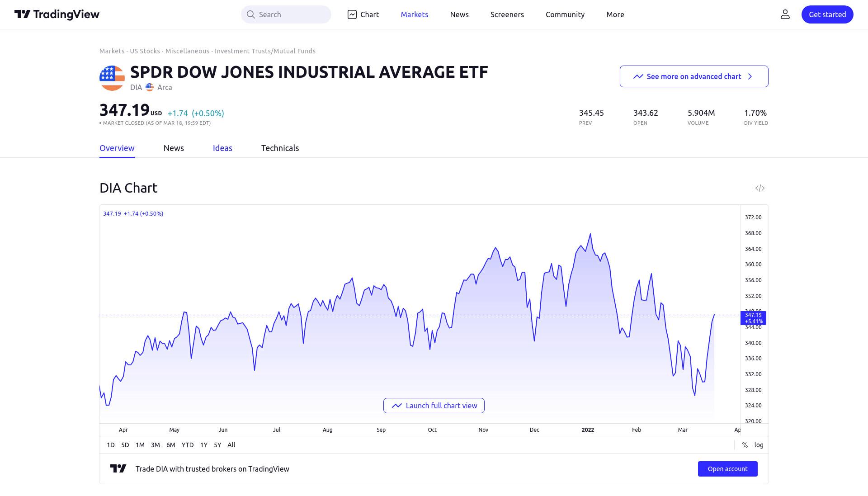Image resolution: width=868 pixels, height=496 pixels.
Task: Select the 5Y time range
Action: point(217,445)
